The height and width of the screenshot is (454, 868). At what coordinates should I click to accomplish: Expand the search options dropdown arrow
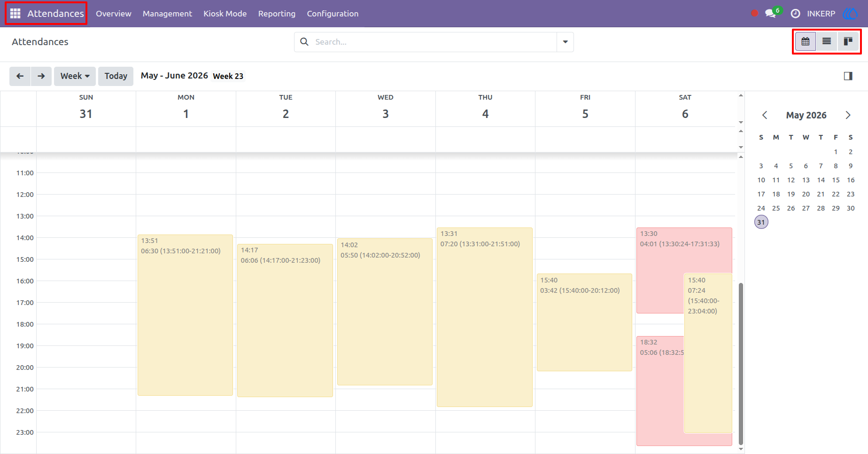565,42
